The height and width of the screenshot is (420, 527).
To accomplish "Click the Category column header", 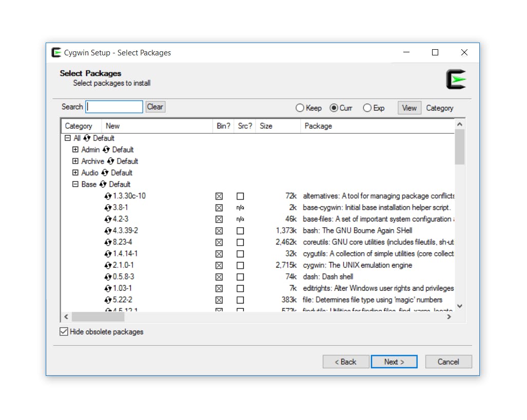I will coord(82,126).
